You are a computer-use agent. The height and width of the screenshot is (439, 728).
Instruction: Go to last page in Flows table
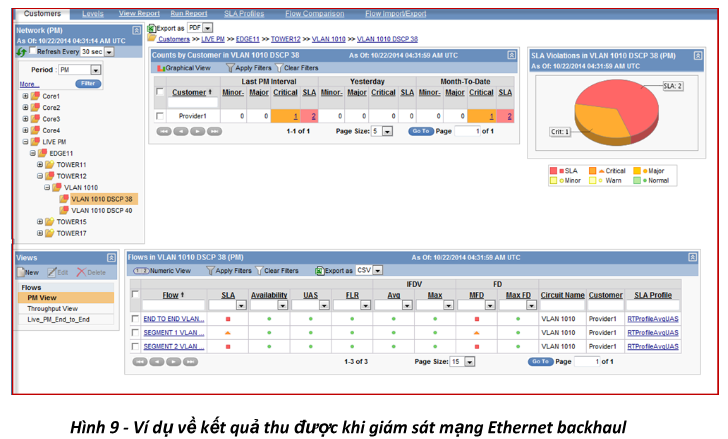[x=190, y=362]
